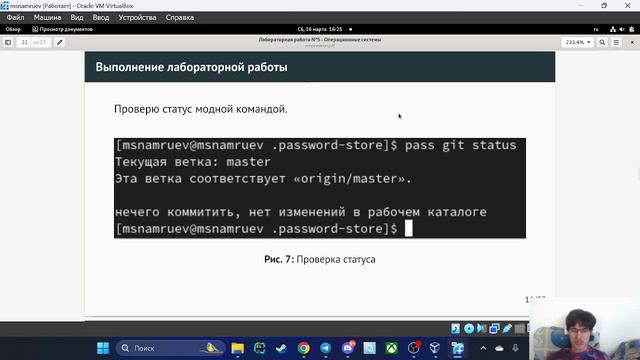Open Discord from the taskbar
The image size is (640, 360).
click(348, 348)
